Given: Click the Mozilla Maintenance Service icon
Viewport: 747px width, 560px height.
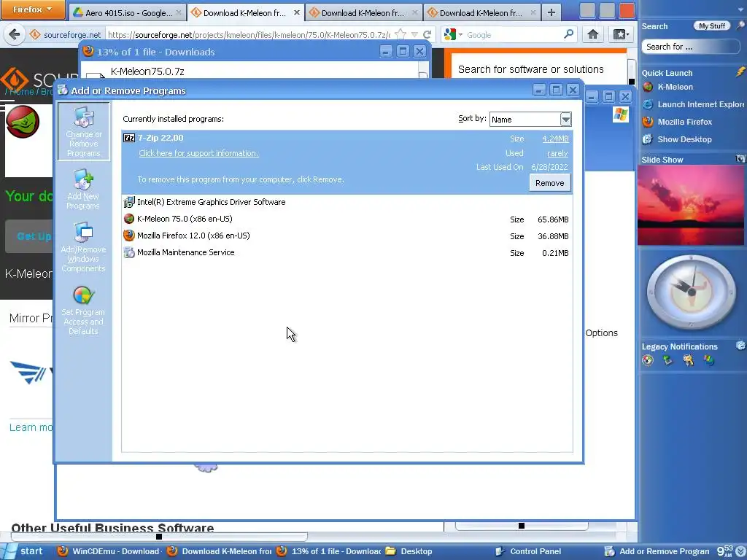Looking at the screenshot, I should click(129, 253).
